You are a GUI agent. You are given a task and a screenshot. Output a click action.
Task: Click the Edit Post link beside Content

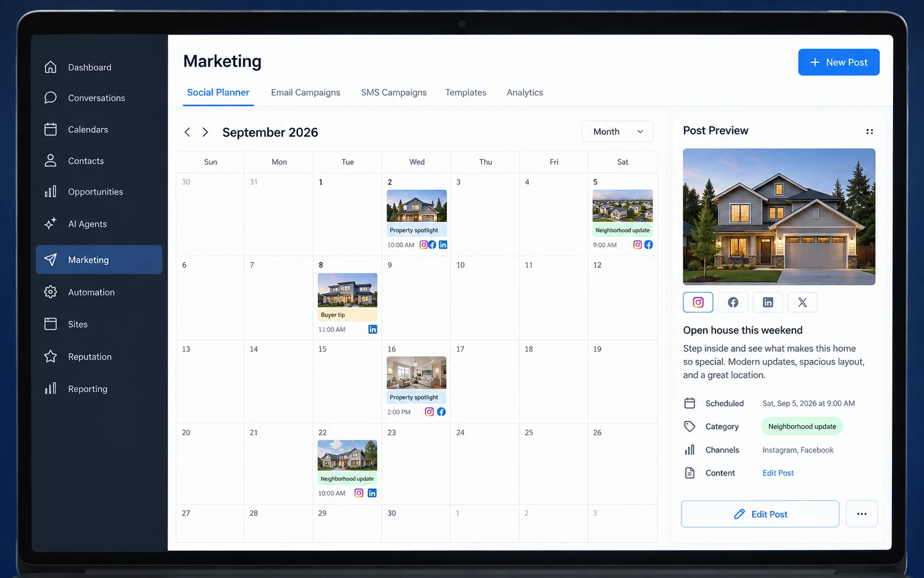click(778, 473)
